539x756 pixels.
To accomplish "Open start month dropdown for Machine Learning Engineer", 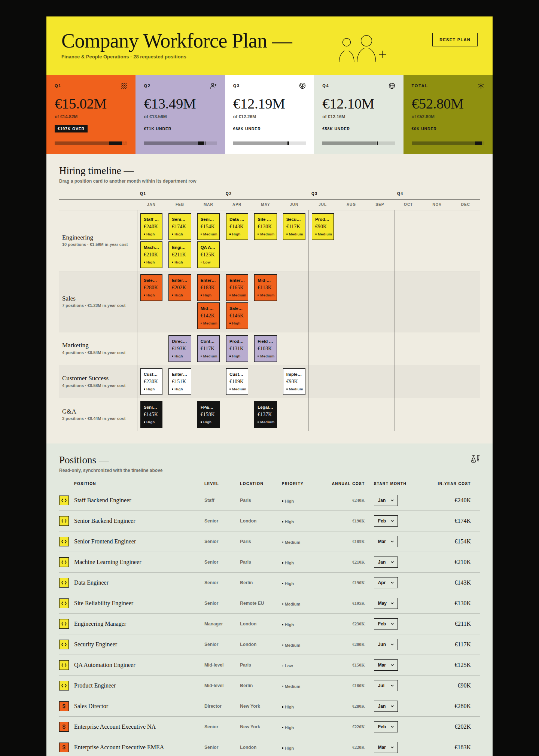I will (386, 562).
